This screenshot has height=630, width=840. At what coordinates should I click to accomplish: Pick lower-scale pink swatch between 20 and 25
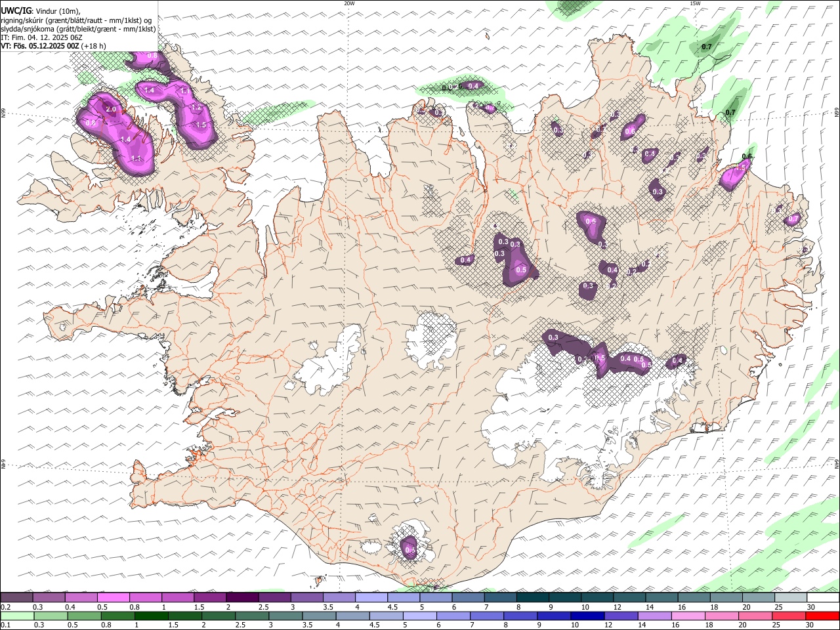tap(755, 616)
